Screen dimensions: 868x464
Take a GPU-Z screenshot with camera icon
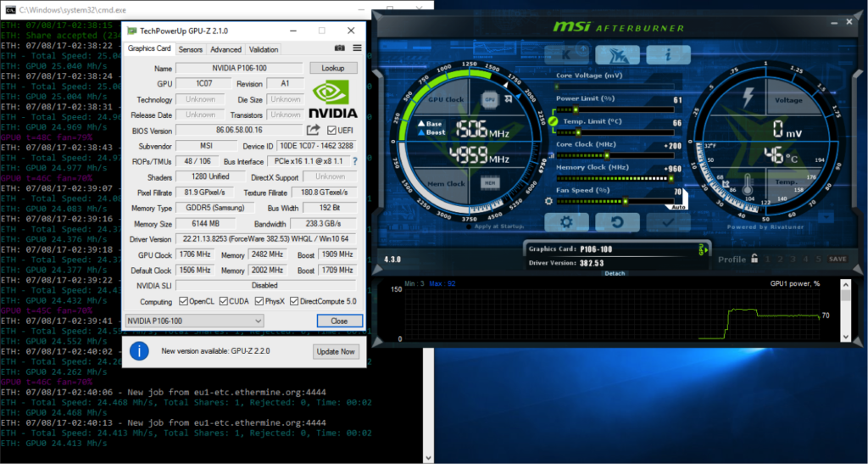[339, 48]
